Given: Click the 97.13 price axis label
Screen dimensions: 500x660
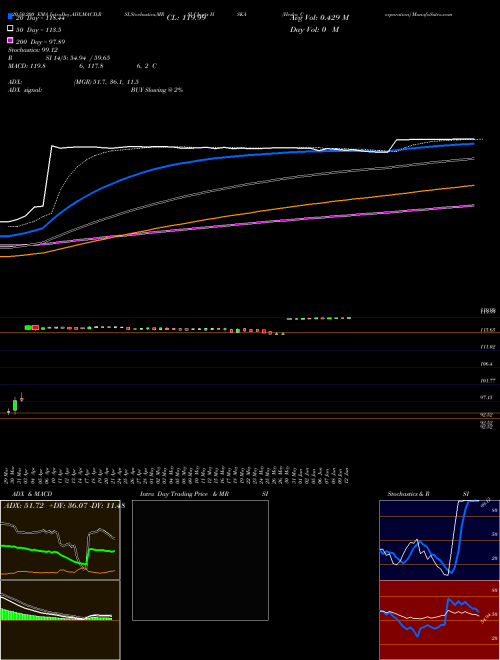Looking at the screenshot, I should click(x=487, y=397).
